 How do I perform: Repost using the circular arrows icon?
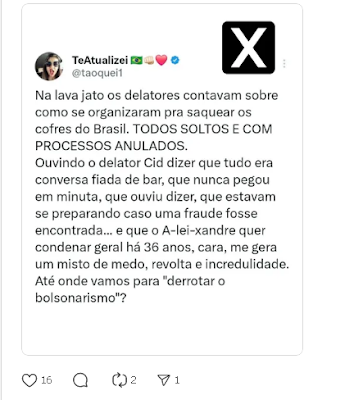(119, 380)
